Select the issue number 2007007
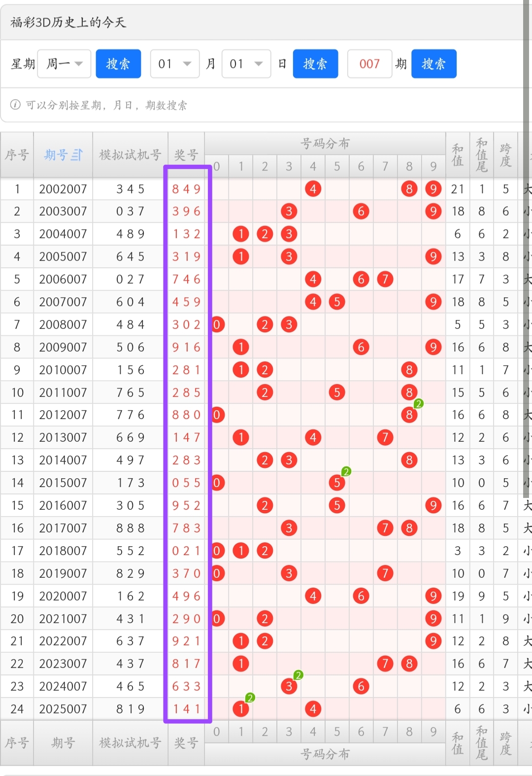Screen dimensions: 532x776 (x=63, y=302)
